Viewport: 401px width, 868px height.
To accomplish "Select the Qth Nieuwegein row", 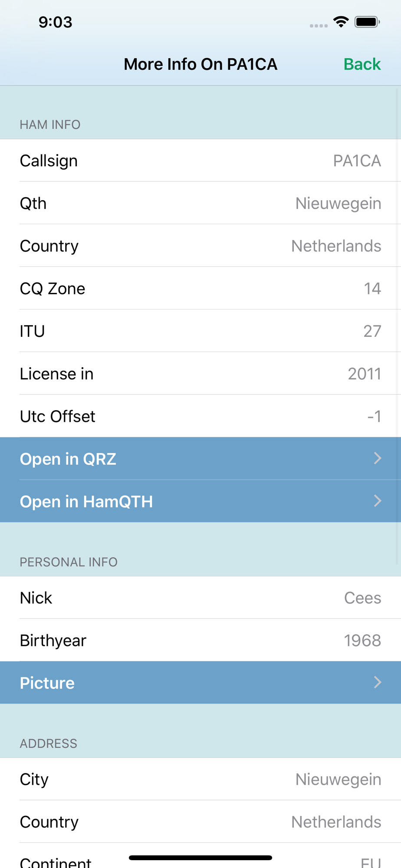I will [200, 203].
